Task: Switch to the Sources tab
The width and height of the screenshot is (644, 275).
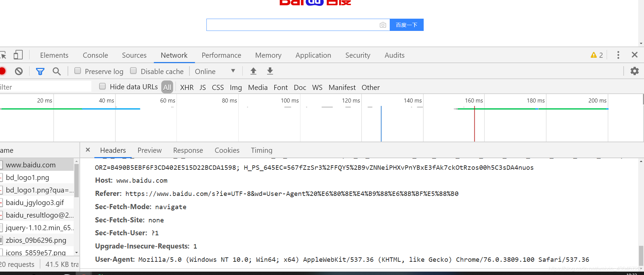Action: tap(134, 55)
